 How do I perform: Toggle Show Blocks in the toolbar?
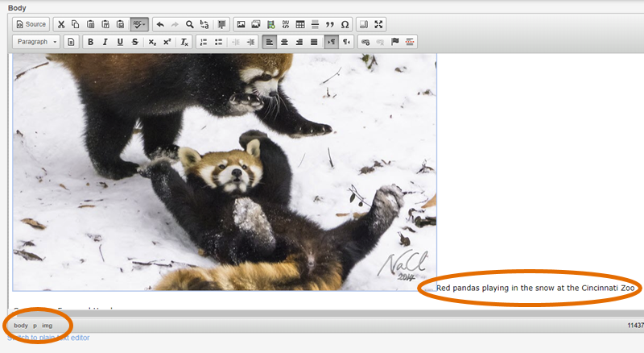coord(364,24)
